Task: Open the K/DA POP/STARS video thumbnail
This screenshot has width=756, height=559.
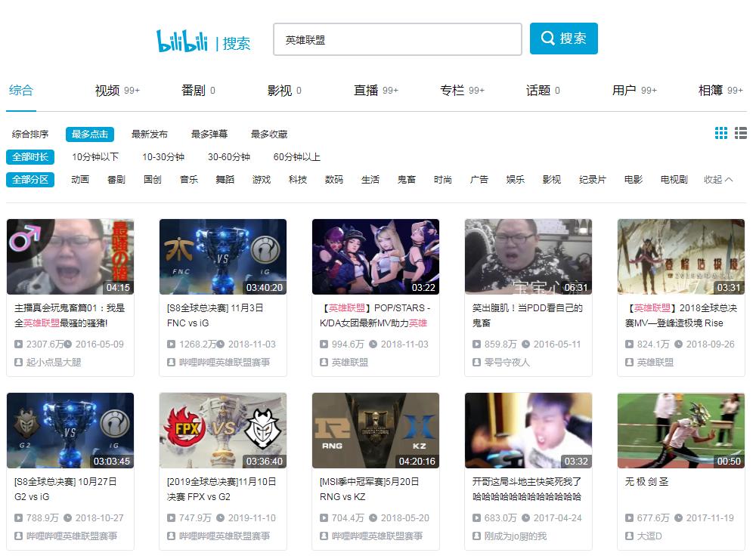Action: tap(375, 256)
